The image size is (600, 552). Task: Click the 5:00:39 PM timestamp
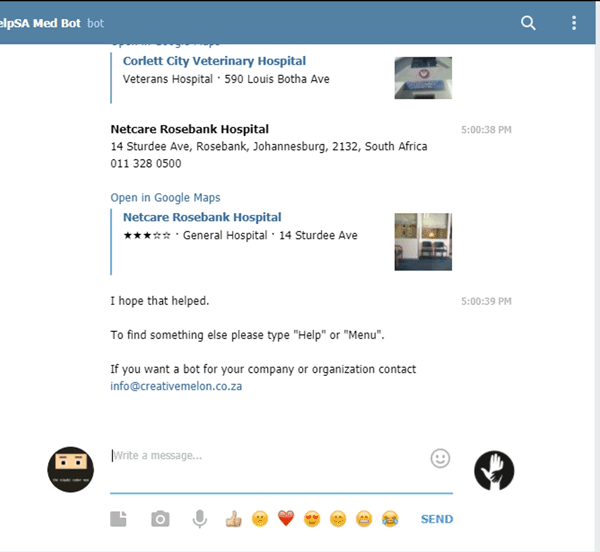[x=486, y=301]
